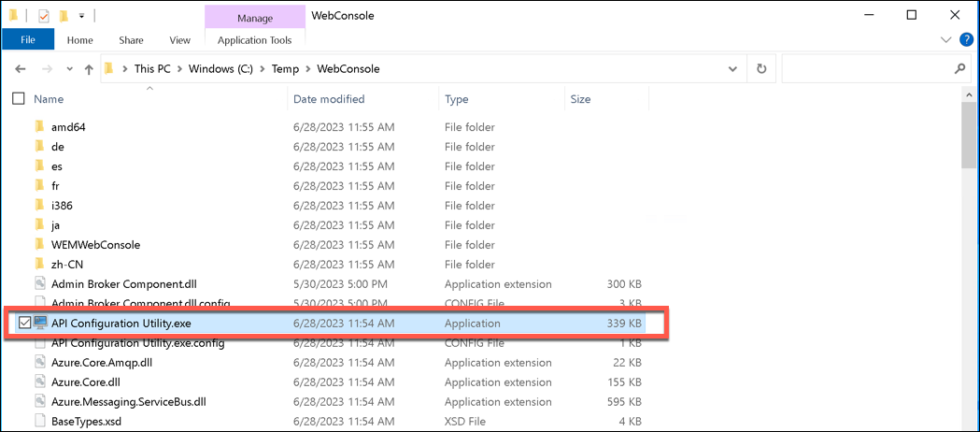Click the amd64 folder icon
The image size is (980, 432).
click(39, 127)
